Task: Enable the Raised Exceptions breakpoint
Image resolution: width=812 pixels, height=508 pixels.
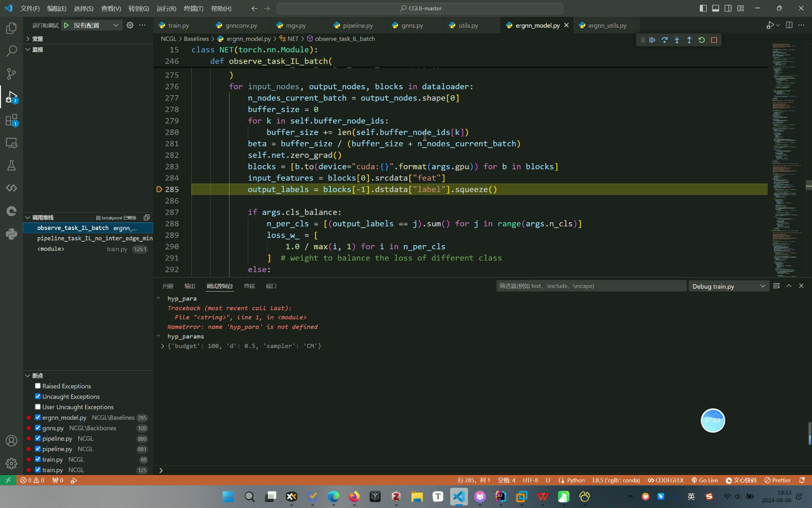Action: coord(38,386)
